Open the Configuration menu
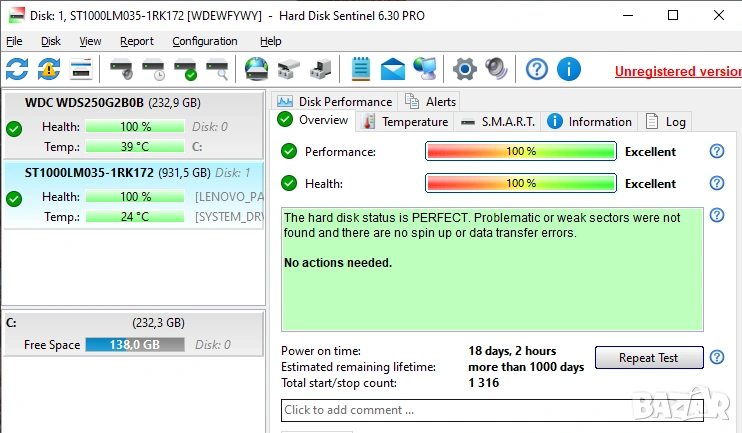The image size is (742, 433). coord(204,41)
